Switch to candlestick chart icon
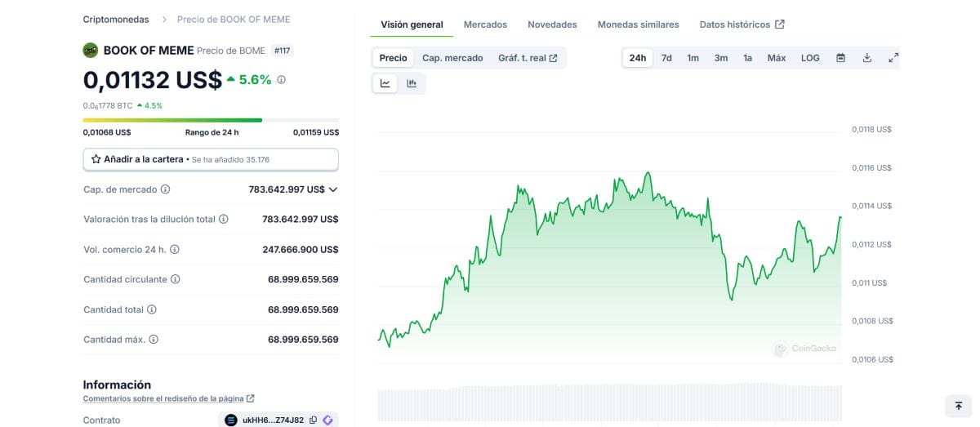The width and height of the screenshot is (980, 427). (412, 82)
